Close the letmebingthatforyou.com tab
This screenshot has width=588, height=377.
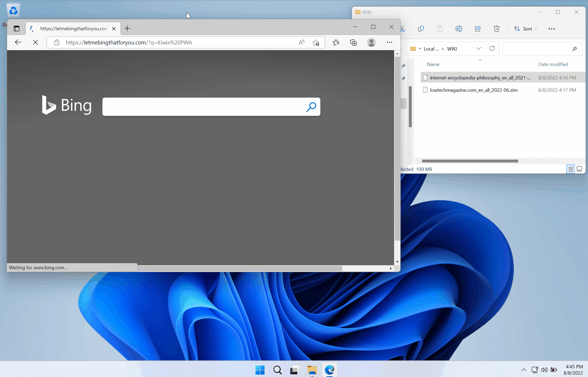tap(114, 29)
